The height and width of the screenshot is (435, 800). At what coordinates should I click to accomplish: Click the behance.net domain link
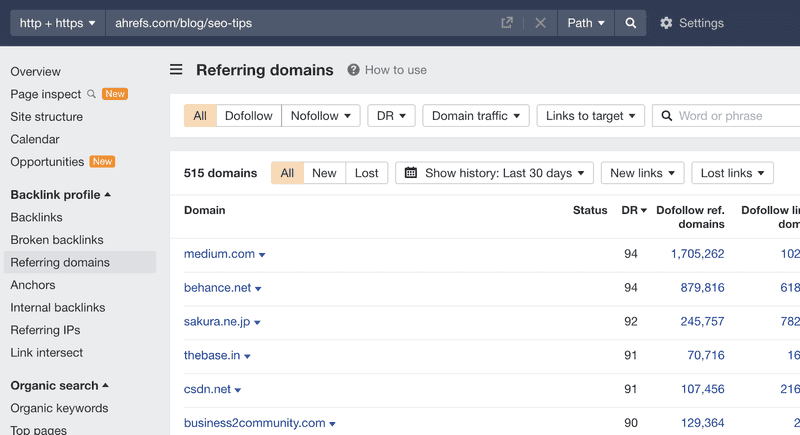point(217,288)
